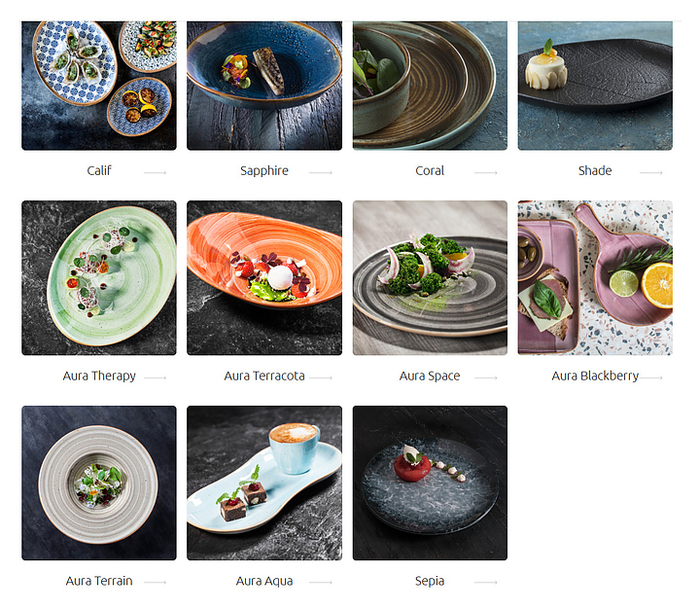Open the Sapphire blue bowl thumbnail
The image size is (700, 609).
tap(264, 86)
